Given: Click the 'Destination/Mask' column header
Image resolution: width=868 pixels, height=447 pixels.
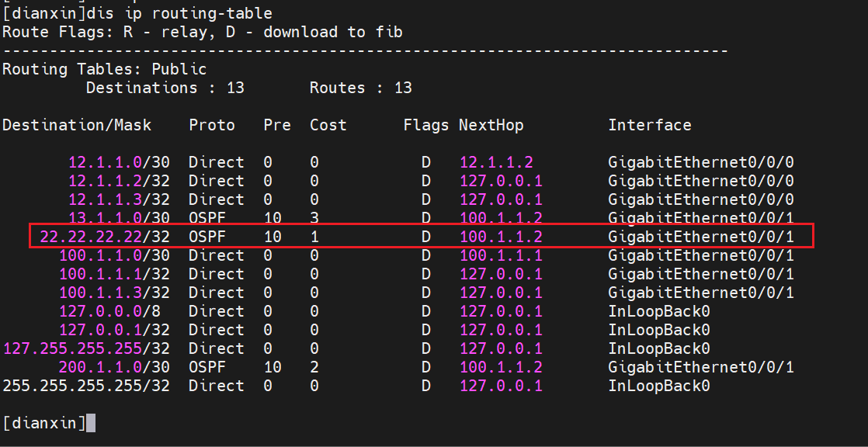Looking at the screenshot, I should click(x=77, y=125).
